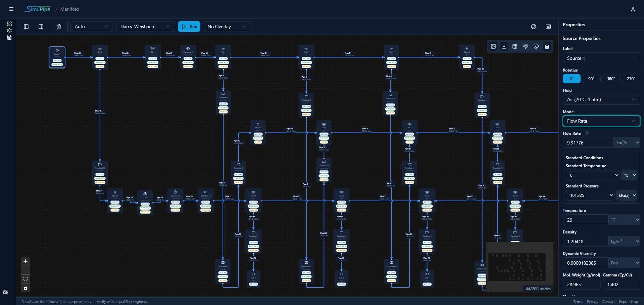Image resolution: width=644 pixels, height=305 pixels.
Task: Zoom in on the canvas with the plus button
Action: [26, 261]
